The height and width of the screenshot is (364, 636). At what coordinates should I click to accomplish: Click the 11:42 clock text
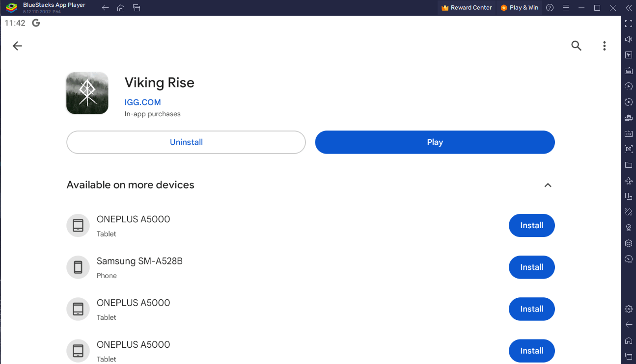pyautogui.click(x=15, y=23)
